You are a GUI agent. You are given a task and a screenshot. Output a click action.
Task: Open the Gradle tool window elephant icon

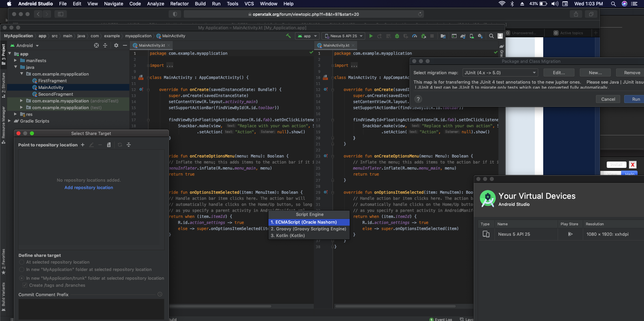point(502,47)
